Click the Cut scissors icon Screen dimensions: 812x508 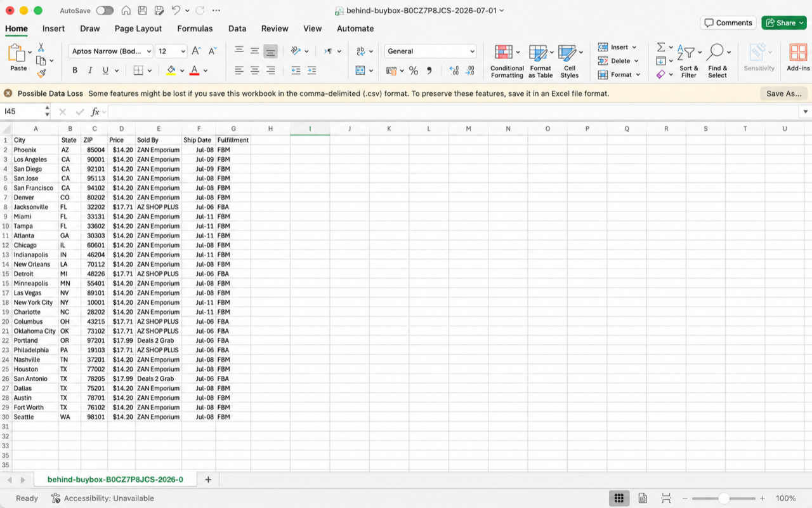pyautogui.click(x=41, y=48)
